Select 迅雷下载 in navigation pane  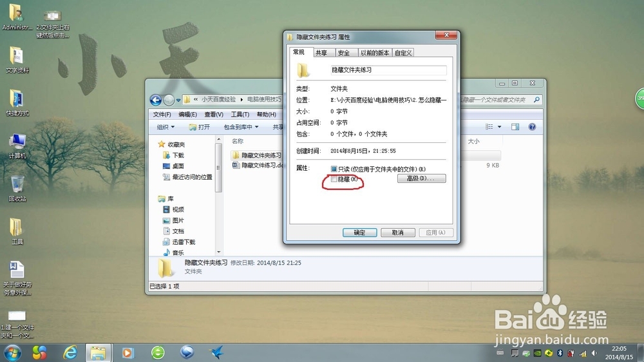click(x=178, y=242)
